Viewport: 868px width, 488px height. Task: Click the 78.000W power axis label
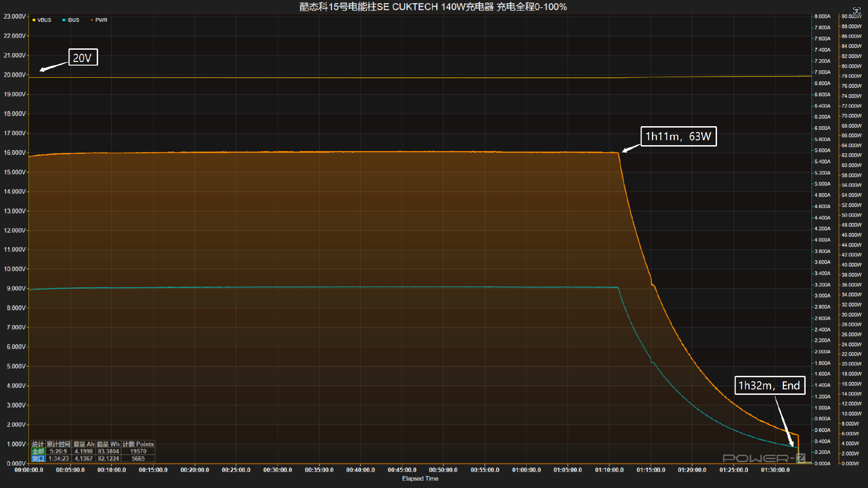tap(852, 76)
